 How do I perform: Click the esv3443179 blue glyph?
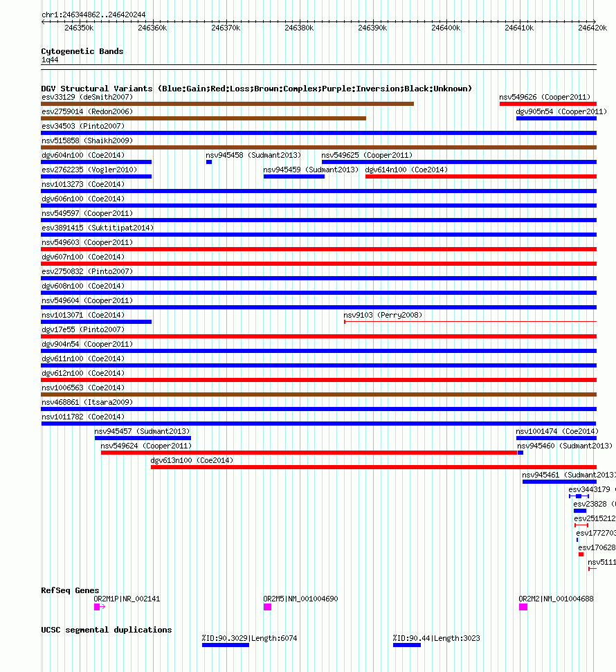pos(579,496)
